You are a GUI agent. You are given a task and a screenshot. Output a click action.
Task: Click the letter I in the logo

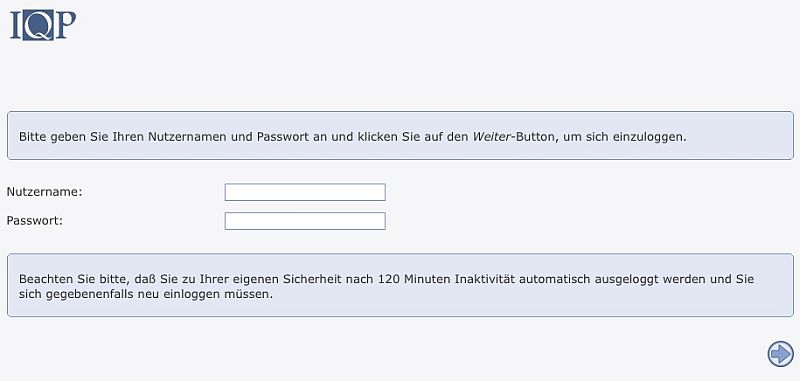[x=16, y=25]
